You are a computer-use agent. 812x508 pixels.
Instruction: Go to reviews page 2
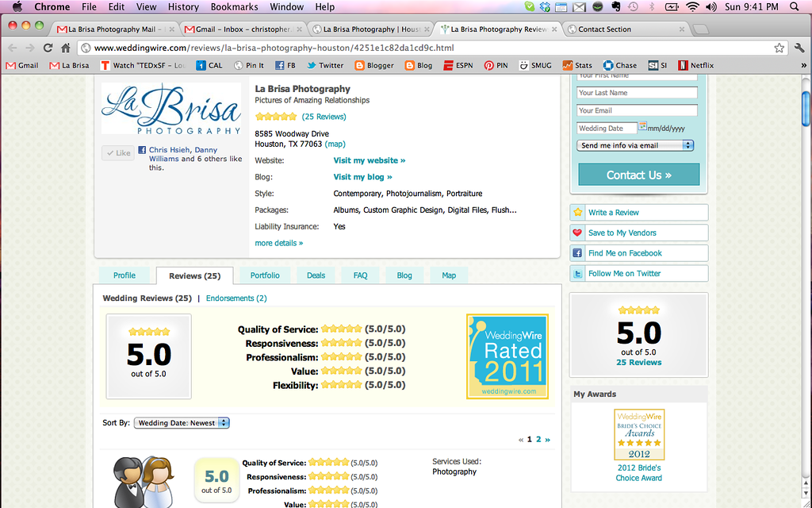538,439
